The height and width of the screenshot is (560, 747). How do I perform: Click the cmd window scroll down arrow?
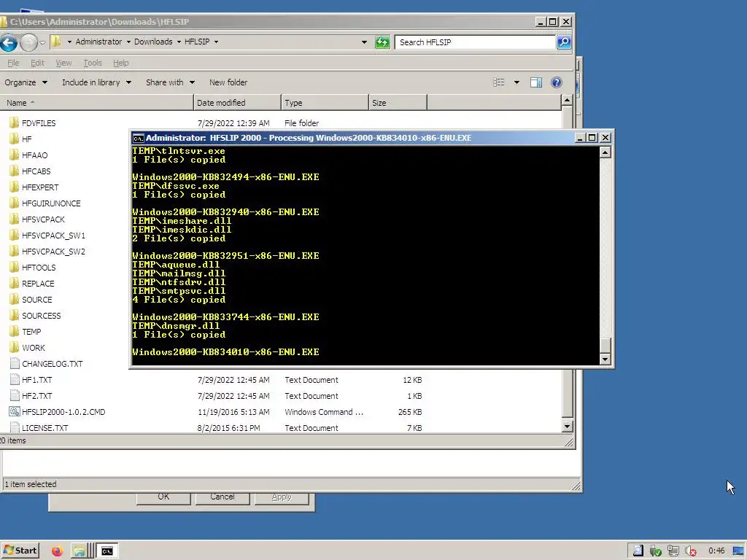click(605, 359)
